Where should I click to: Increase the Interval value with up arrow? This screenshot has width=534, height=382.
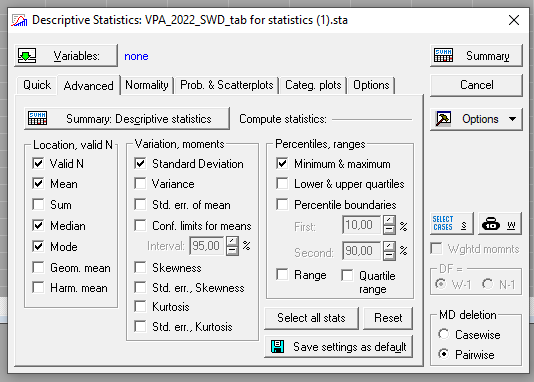click(x=232, y=241)
